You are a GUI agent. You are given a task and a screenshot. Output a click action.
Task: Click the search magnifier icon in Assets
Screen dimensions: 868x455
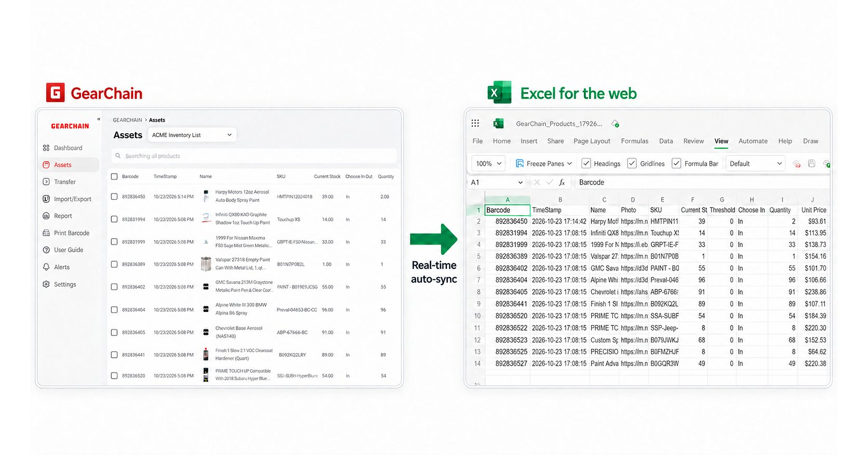click(118, 156)
